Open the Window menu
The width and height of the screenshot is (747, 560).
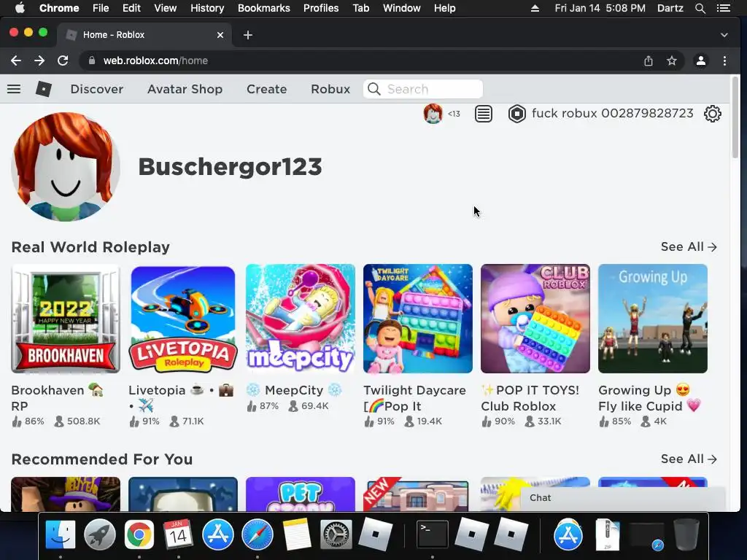(x=402, y=8)
